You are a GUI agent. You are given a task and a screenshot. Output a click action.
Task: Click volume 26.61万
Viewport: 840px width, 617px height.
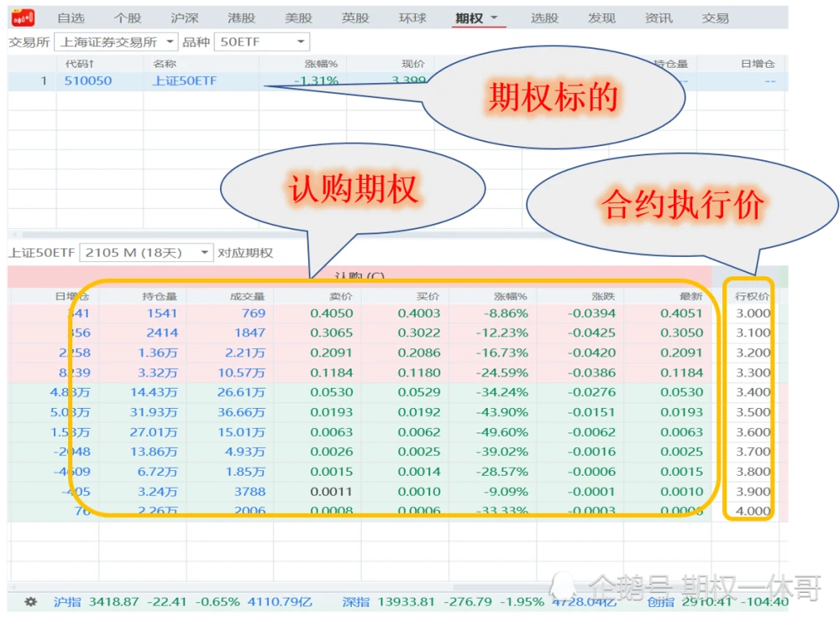click(241, 393)
